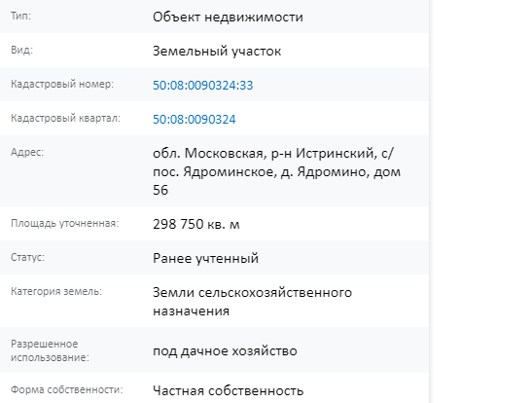Select the area value '298 750 кв. м'

[x=196, y=224]
